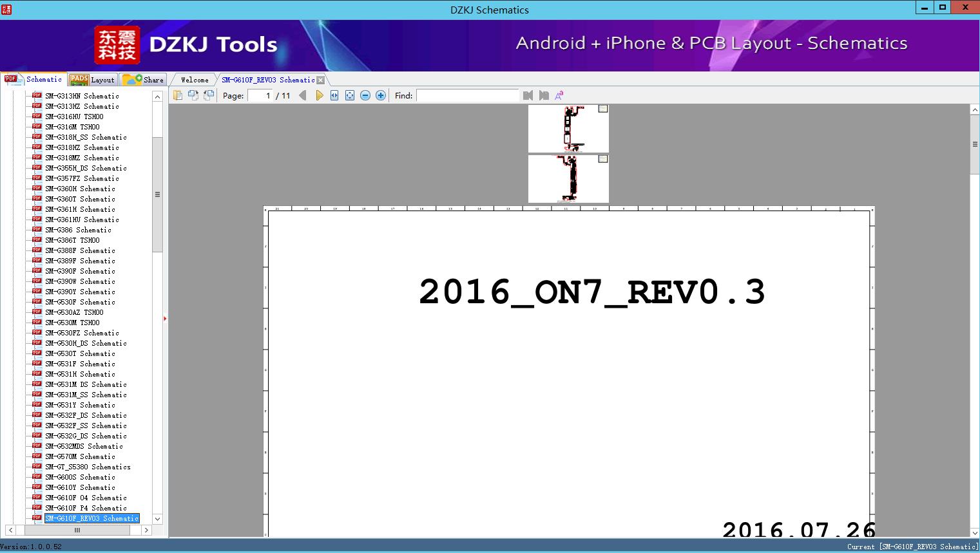Select SM-G531M_SS Schematic item

tap(86, 395)
